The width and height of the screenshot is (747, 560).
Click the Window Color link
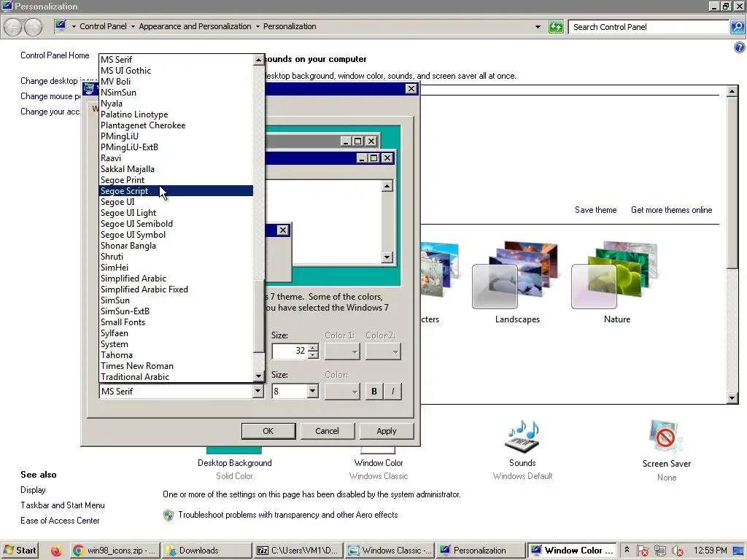click(x=379, y=463)
